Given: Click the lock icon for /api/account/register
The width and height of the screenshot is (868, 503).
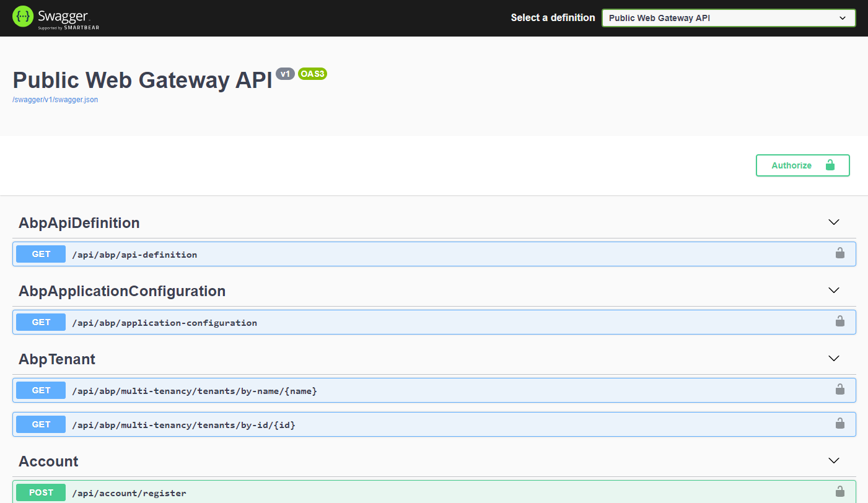Looking at the screenshot, I should pyautogui.click(x=840, y=491).
